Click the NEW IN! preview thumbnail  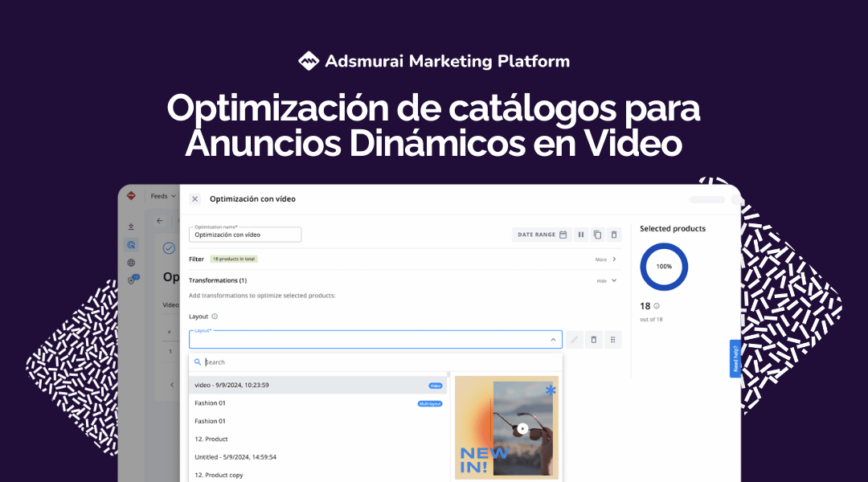(x=506, y=427)
